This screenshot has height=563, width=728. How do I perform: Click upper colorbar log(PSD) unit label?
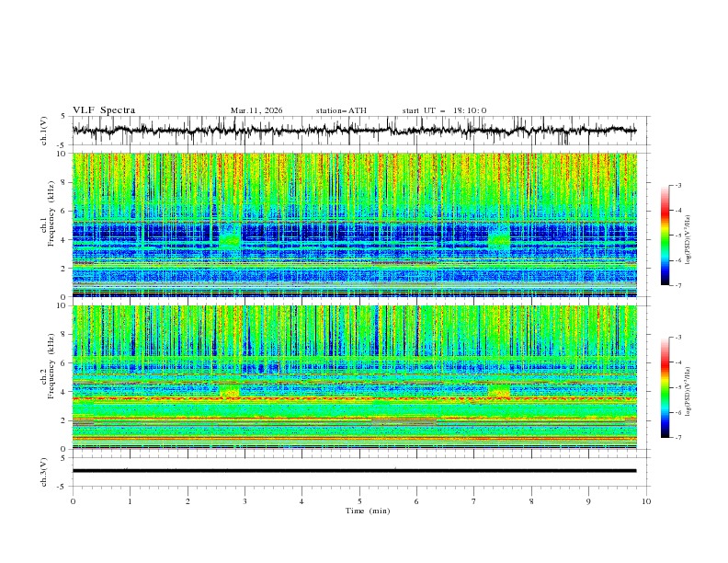(x=688, y=240)
